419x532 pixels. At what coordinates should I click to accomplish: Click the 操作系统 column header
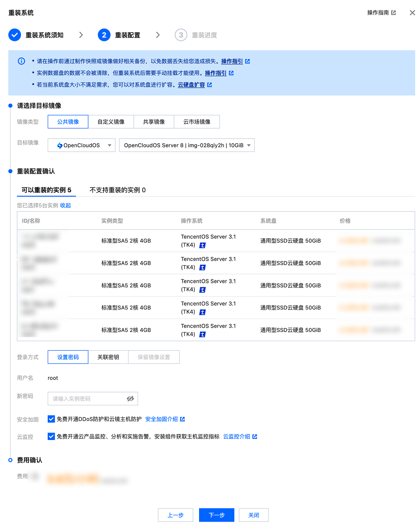coord(192,221)
